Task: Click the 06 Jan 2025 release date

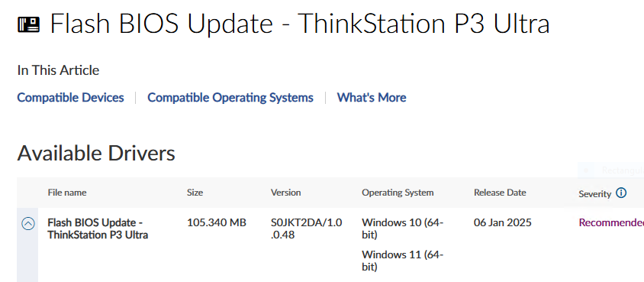Action: click(503, 223)
